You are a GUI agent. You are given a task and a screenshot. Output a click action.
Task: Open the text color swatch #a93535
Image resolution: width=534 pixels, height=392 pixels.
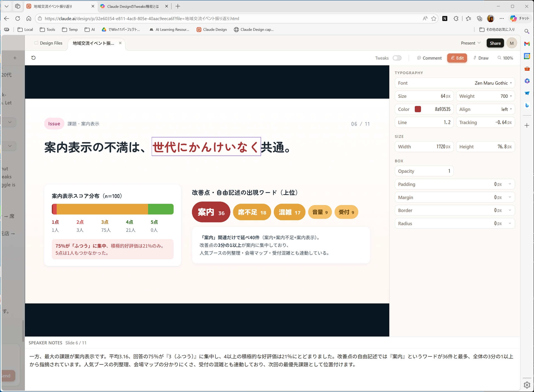click(x=418, y=109)
